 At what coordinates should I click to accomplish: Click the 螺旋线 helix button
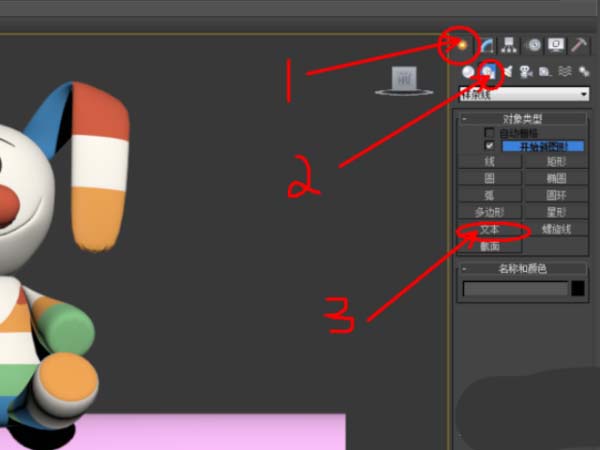click(x=556, y=230)
